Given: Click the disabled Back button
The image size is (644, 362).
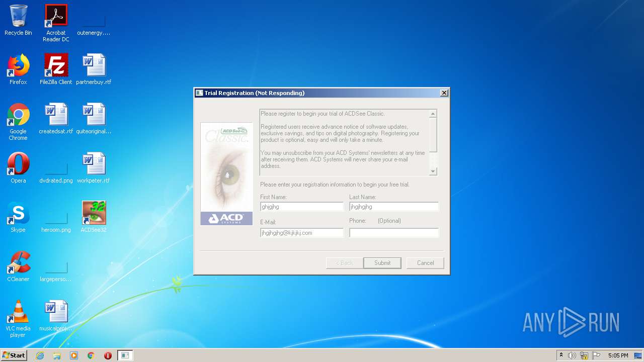Looking at the screenshot, I should (x=345, y=263).
